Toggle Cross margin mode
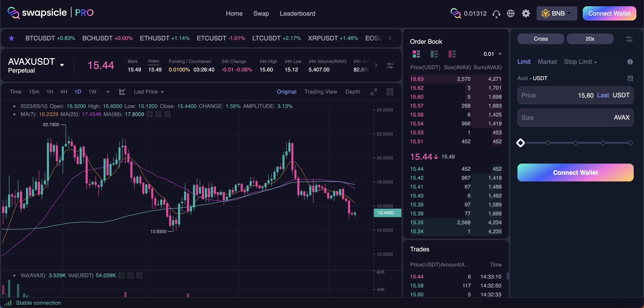The width and height of the screenshot is (644, 308). click(540, 39)
